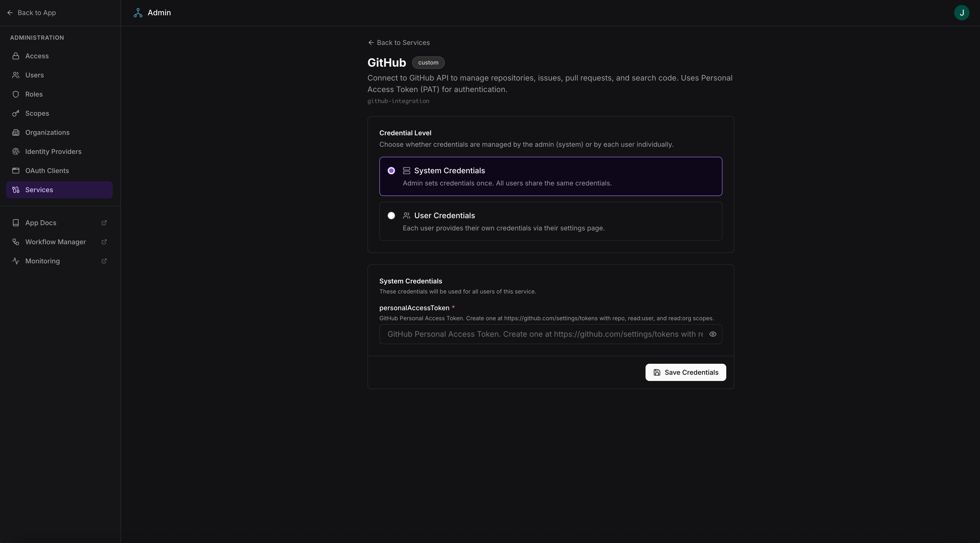The image size is (980, 543).
Task: Click the Workflow Manager nodes icon
Action: coord(16,242)
